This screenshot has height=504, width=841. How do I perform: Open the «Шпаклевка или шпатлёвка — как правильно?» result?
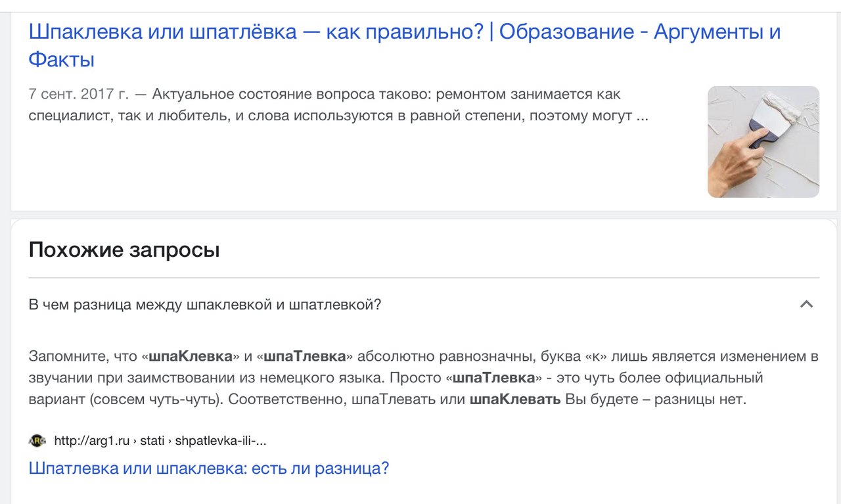click(405, 45)
